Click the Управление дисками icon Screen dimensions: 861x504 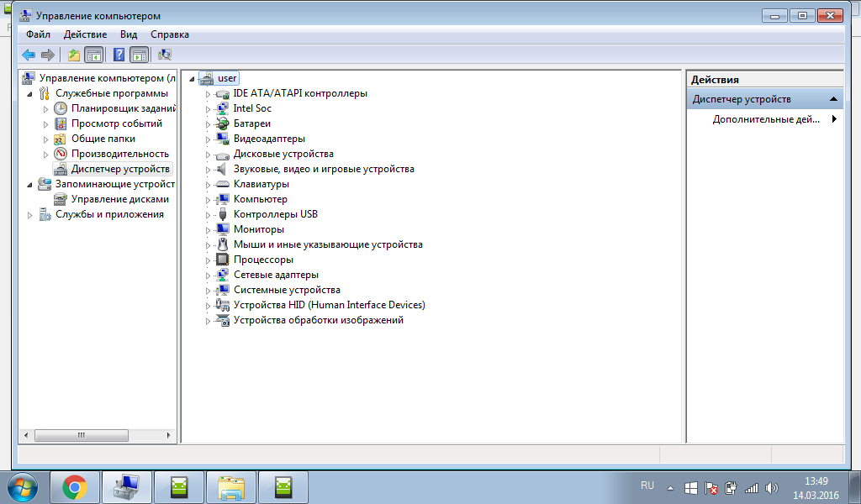61,199
